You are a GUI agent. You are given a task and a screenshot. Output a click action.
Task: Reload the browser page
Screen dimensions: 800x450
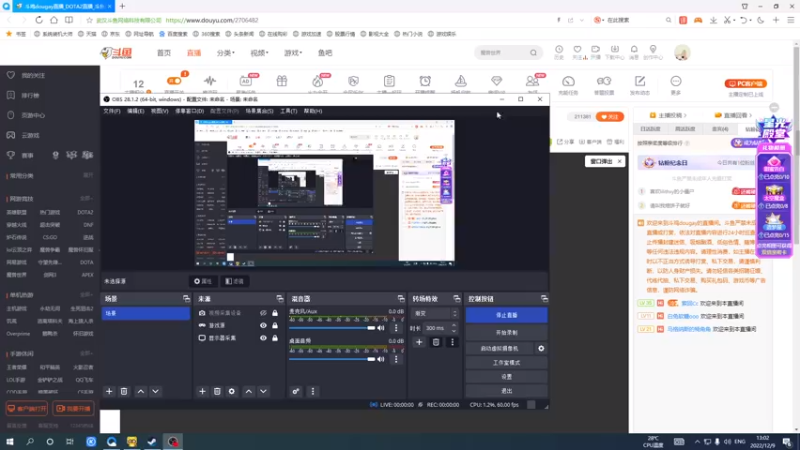[x=39, y=20]
